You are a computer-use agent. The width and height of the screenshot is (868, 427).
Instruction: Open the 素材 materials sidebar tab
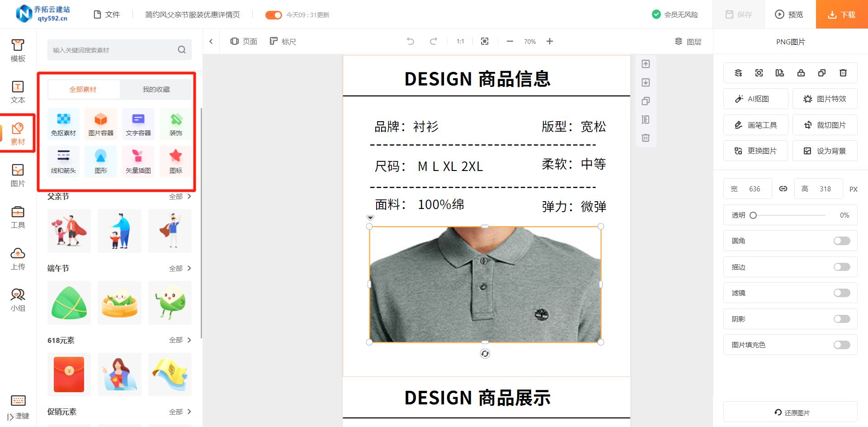[x=18, y=133]
